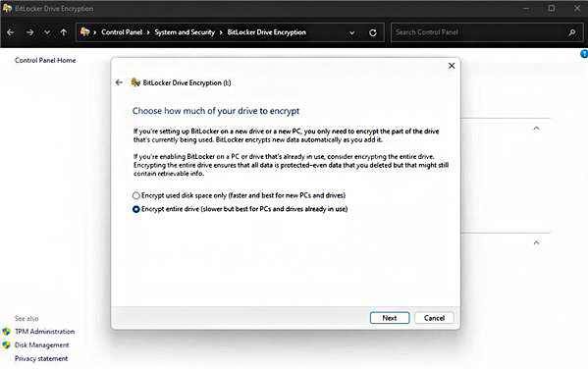Click the Search Control Panel field

point(479,32)
